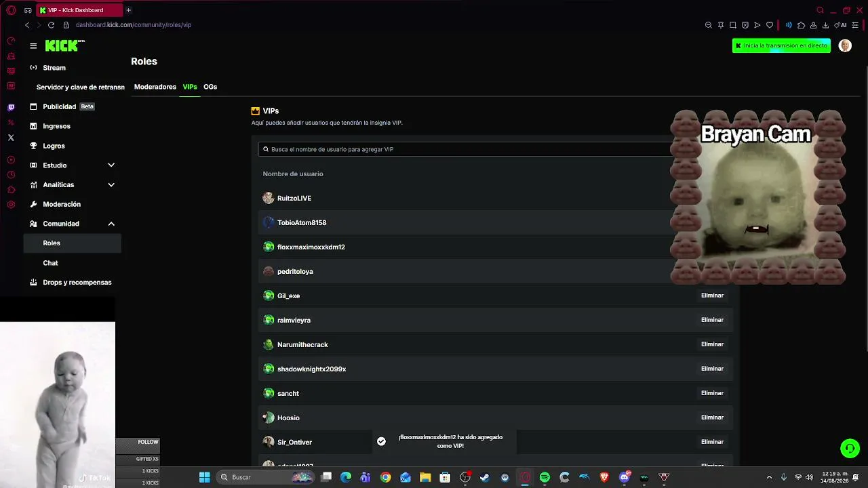
Task: Open Discord from the taskbar
Action: pos(625,477)
